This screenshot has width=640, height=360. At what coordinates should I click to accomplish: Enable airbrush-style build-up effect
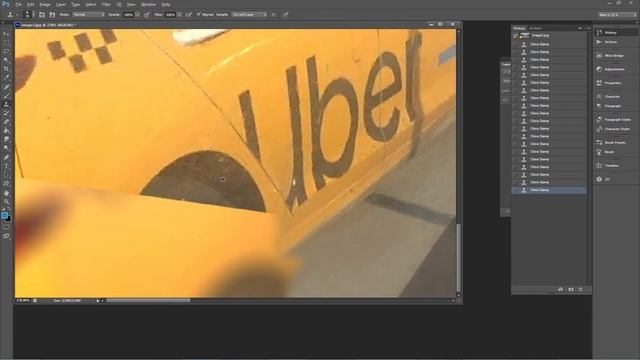pyautogui.click(x=189, y=15)
